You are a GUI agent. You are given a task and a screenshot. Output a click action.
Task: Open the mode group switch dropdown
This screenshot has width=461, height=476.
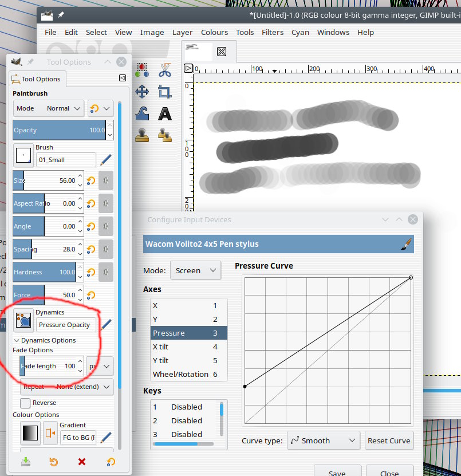[100, 108]
